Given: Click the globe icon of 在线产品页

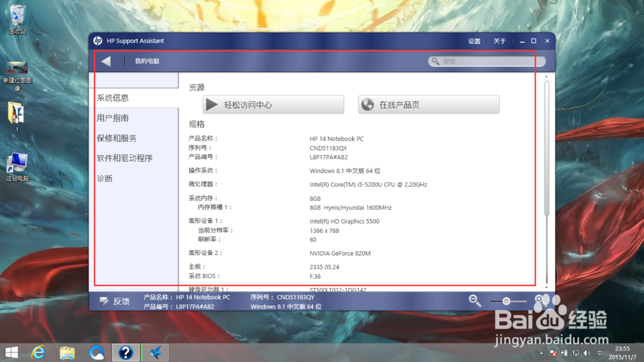Looking at the screenshot, I should (368, 104).
